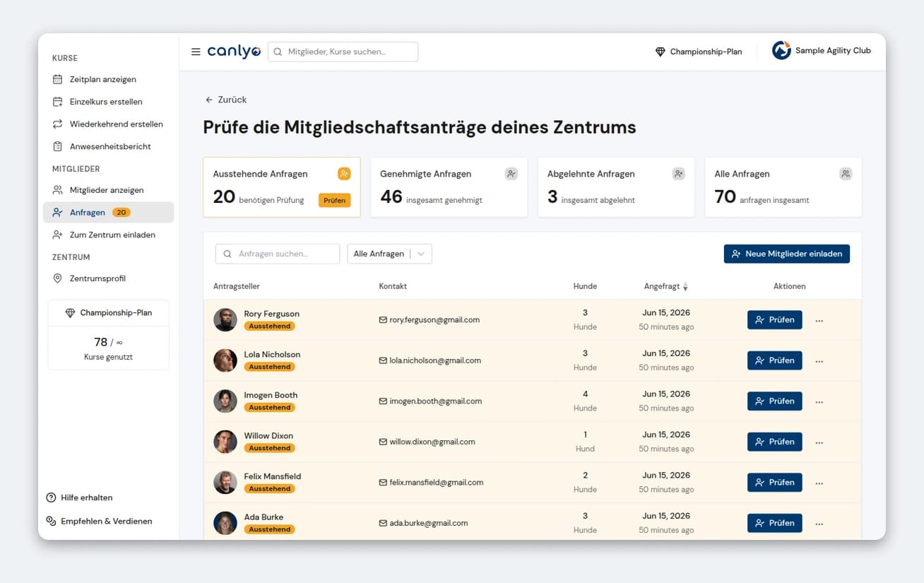
Task: Open Zeitplan anzeigen in the sidebar
Action: [108, 79]
